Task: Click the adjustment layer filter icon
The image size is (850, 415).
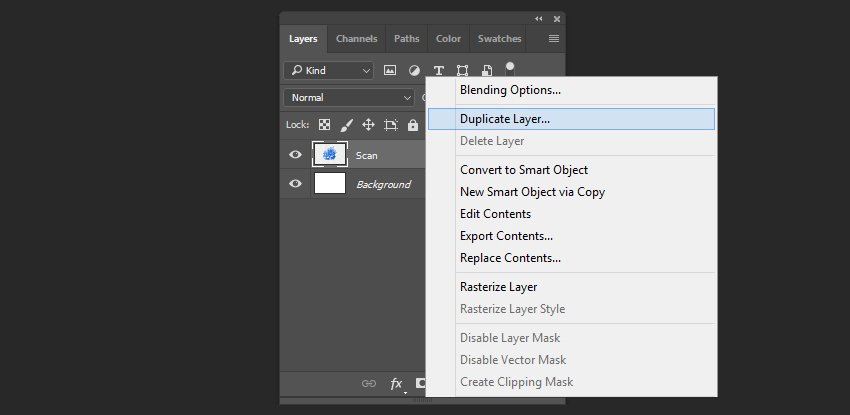Action: 414,70
